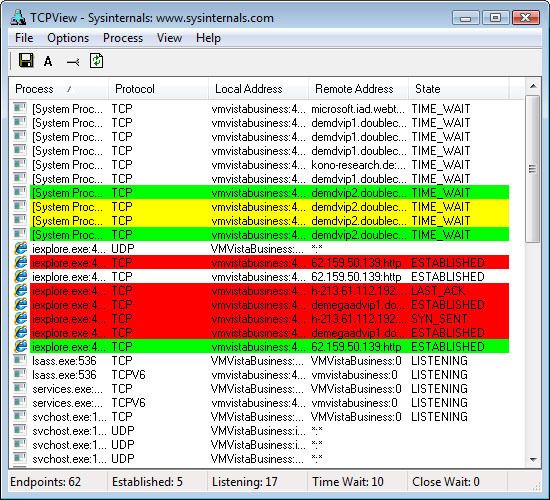Click Listening: 17 in status bar
The width and height of the screenshot is (550, 500).
tap(244, 482)
